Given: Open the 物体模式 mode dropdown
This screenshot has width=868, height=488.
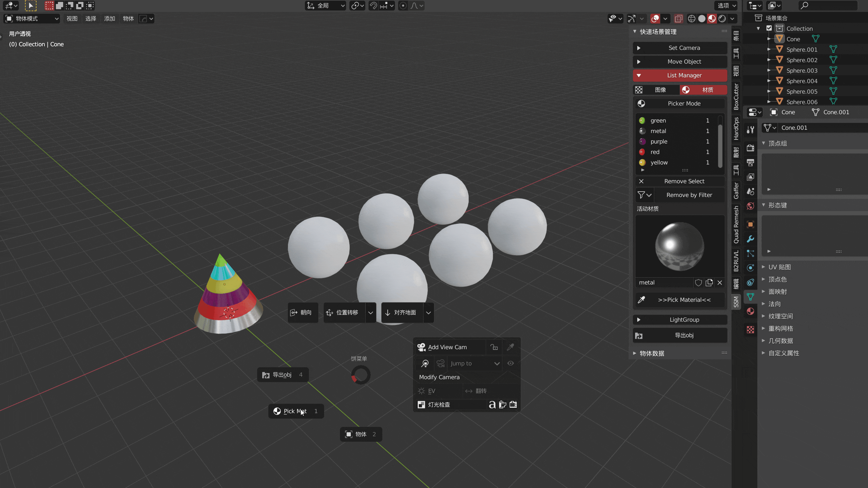Looking at the screenshot, I should (x=32, y=18).
